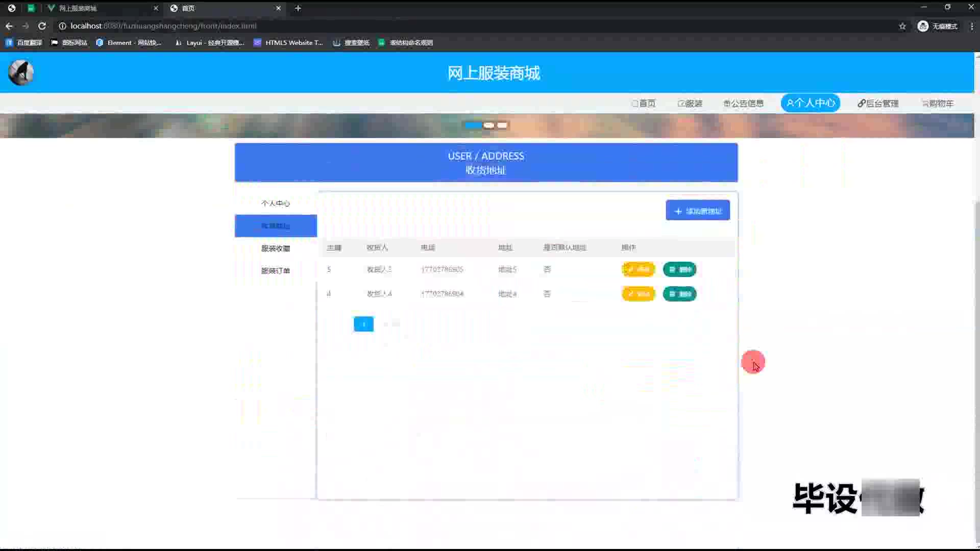Viewport: 980px width, 551px height.
Task: Open the 服装 navigation item
Action: [x=690, y=104]
